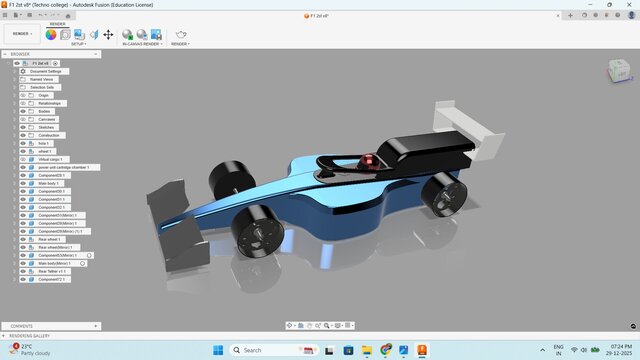Open Grid and Snaps icon
The width and height of the screenshot is (640, 360).
point(348,325)
